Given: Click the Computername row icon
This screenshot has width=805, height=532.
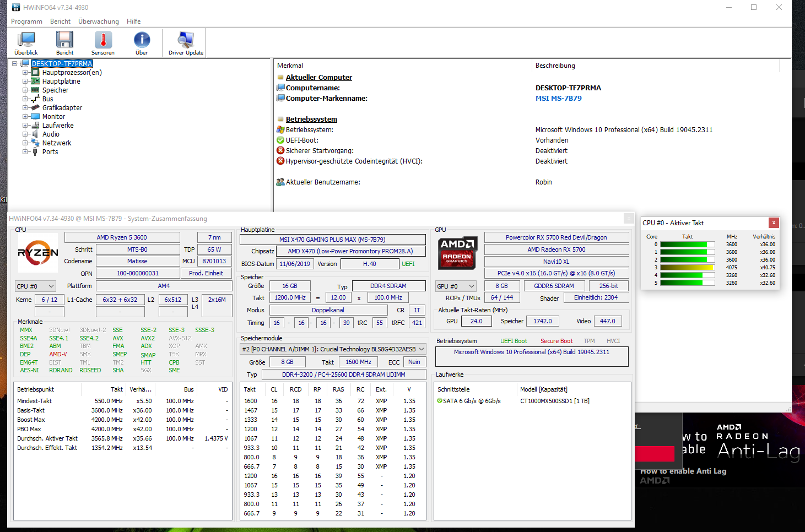Looking at the screenshot, I should coord(280,88).
